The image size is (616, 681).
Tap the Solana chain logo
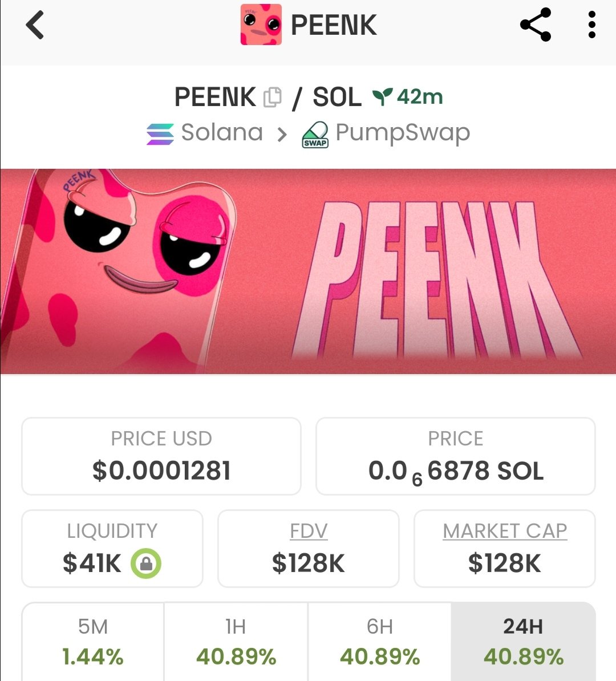point(160,134)
